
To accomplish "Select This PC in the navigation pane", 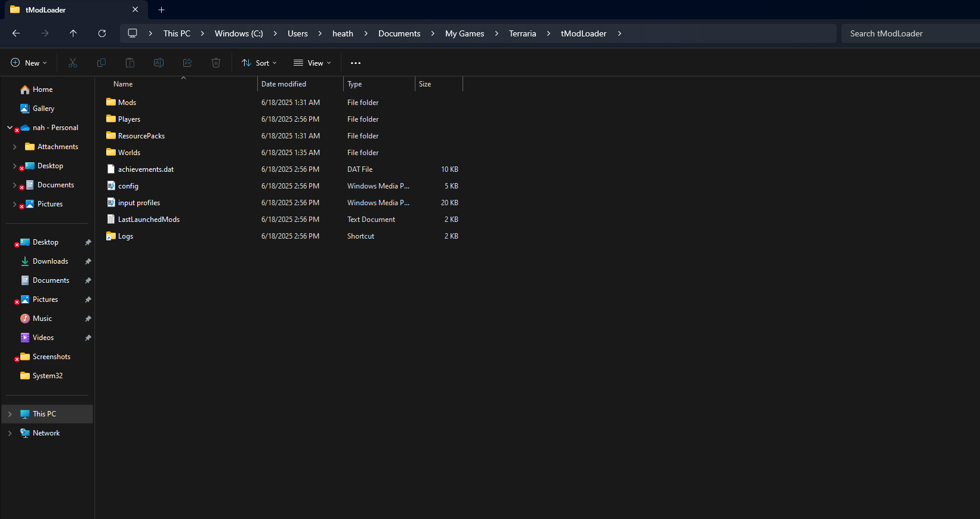I will [x=47, y=414].
